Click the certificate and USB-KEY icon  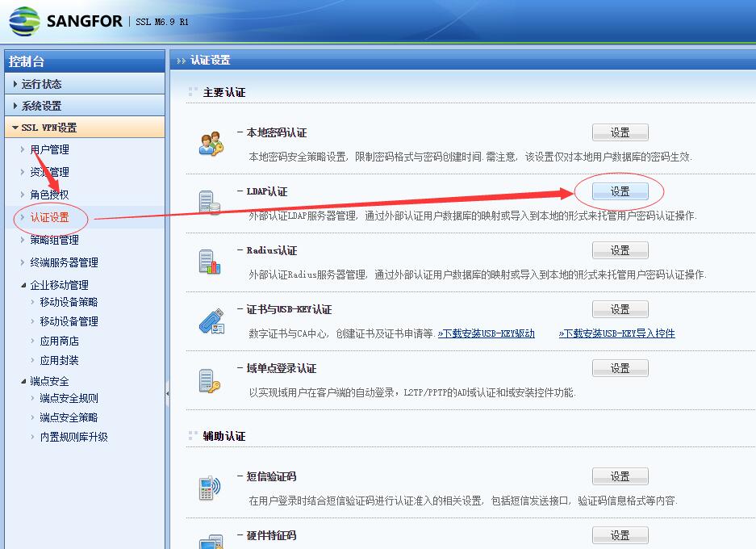pos(211,321)
